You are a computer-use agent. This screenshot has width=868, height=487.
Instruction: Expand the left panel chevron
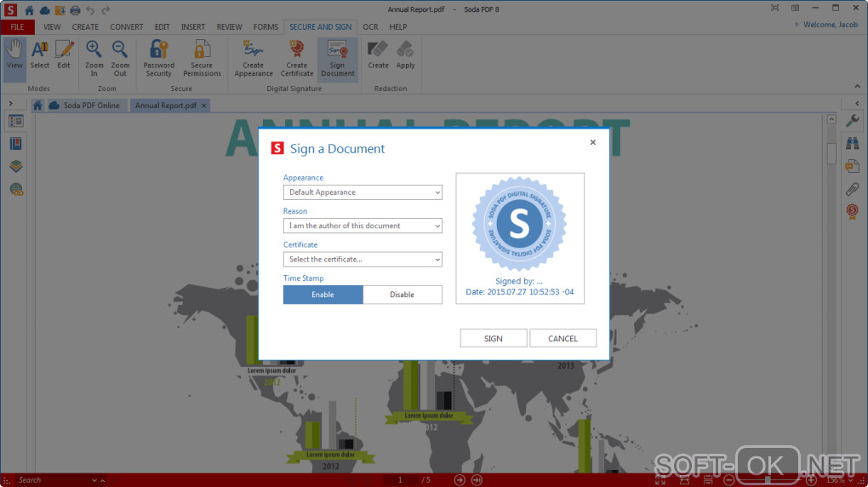coord(10,104)
